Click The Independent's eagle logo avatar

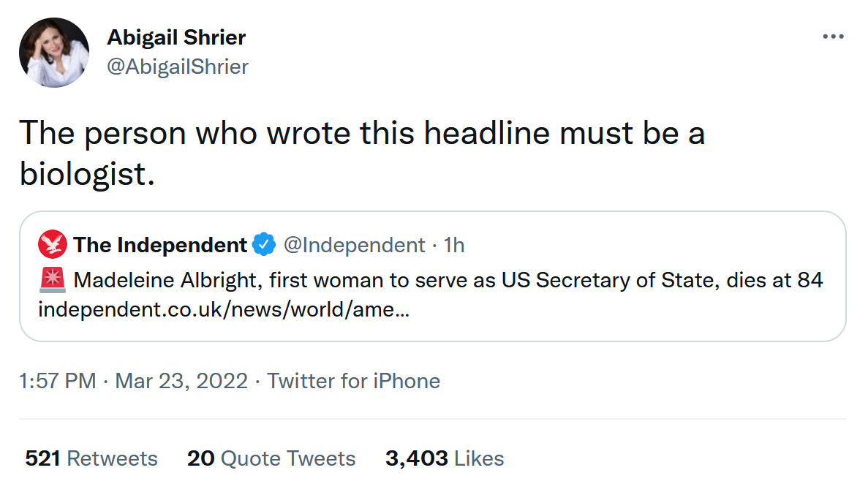tap(53, 245)
